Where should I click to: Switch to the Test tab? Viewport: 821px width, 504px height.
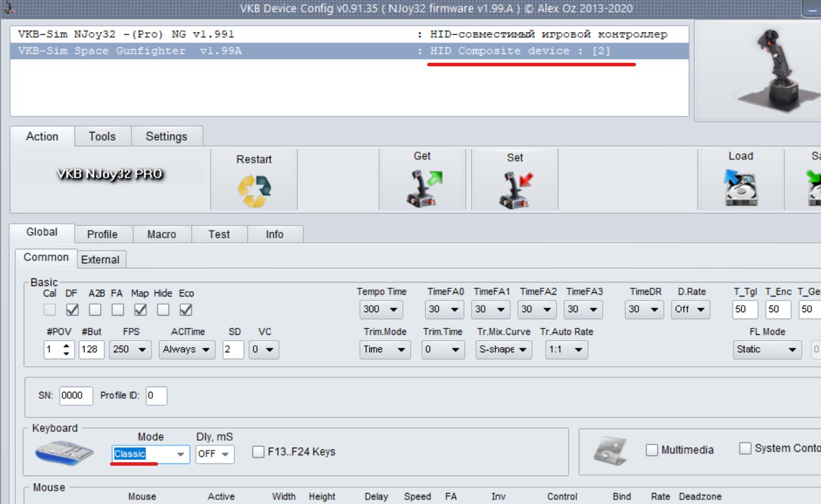(219, 234)
